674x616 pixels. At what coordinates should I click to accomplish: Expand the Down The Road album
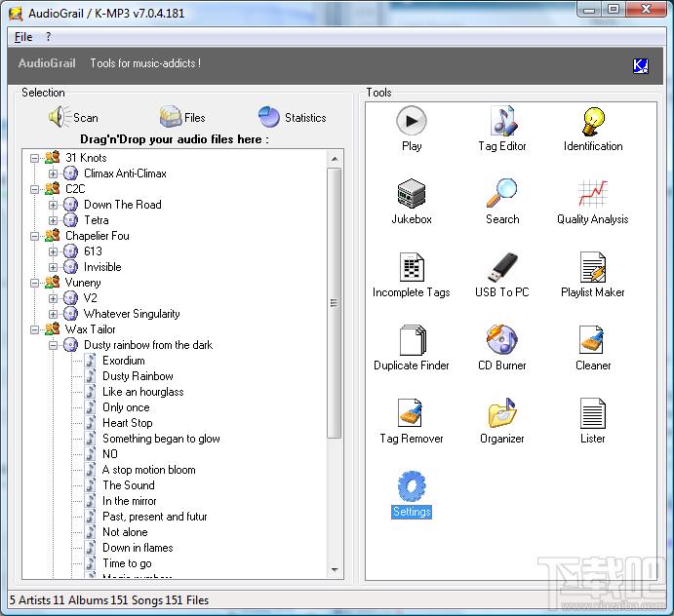pos(53,205)
